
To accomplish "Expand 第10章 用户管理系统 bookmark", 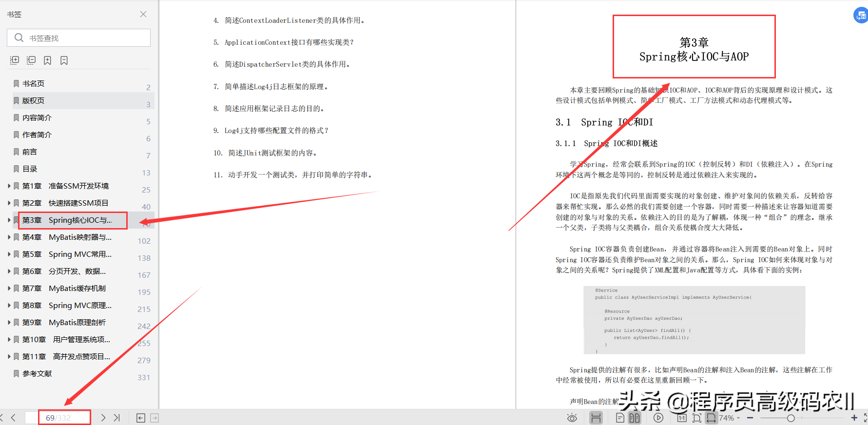I will [x=9, y=339].
